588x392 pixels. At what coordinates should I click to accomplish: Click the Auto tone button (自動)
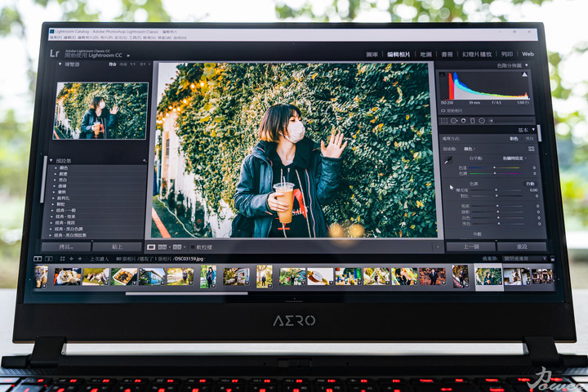(x=530, y=184)
